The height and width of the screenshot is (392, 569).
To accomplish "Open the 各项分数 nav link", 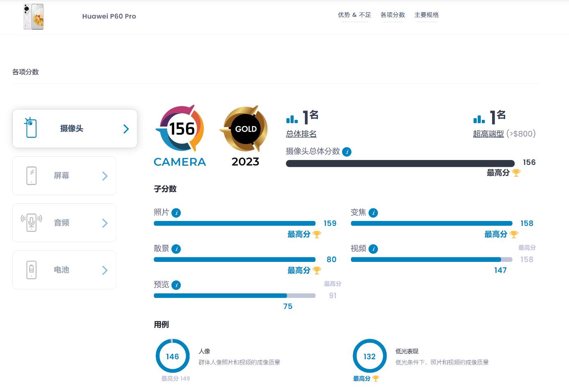I will [392, 15].
